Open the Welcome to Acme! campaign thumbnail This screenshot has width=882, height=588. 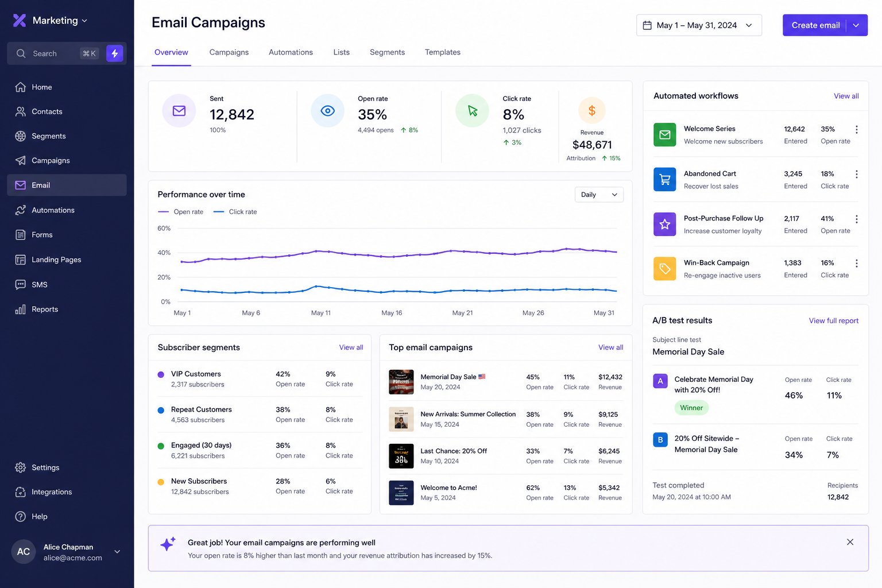tap(401, 493)
